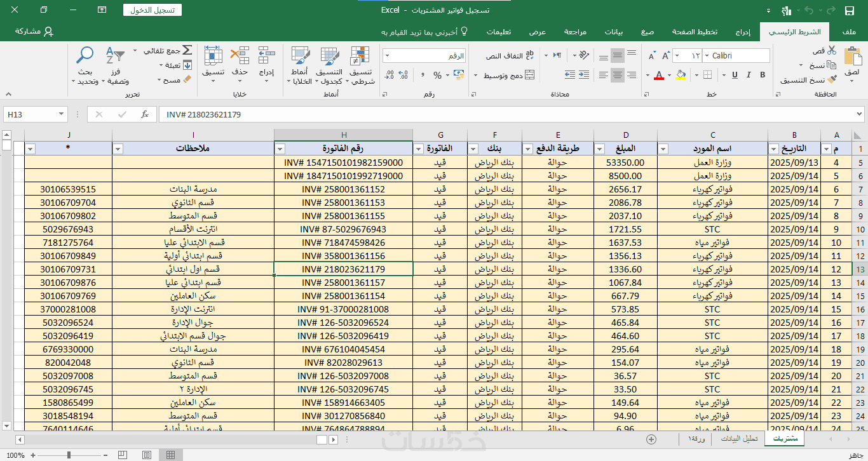Click the increase font size icon

coord(666,56)
